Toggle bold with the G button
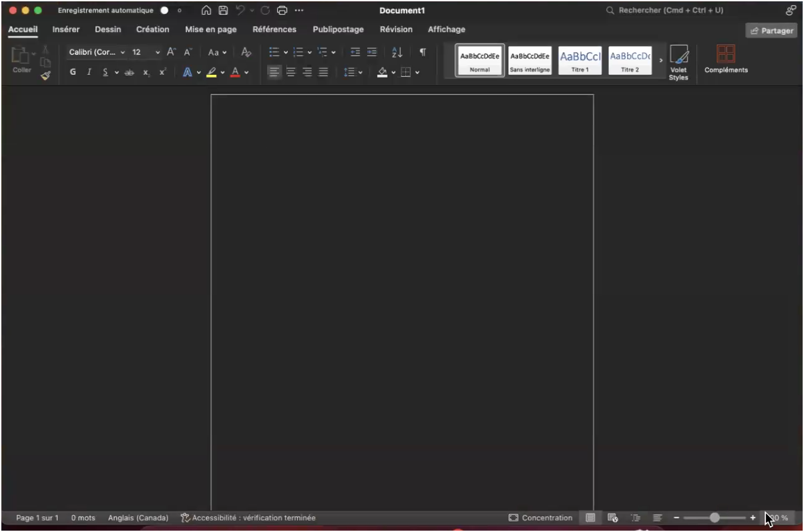 click(x=73, y=72)
